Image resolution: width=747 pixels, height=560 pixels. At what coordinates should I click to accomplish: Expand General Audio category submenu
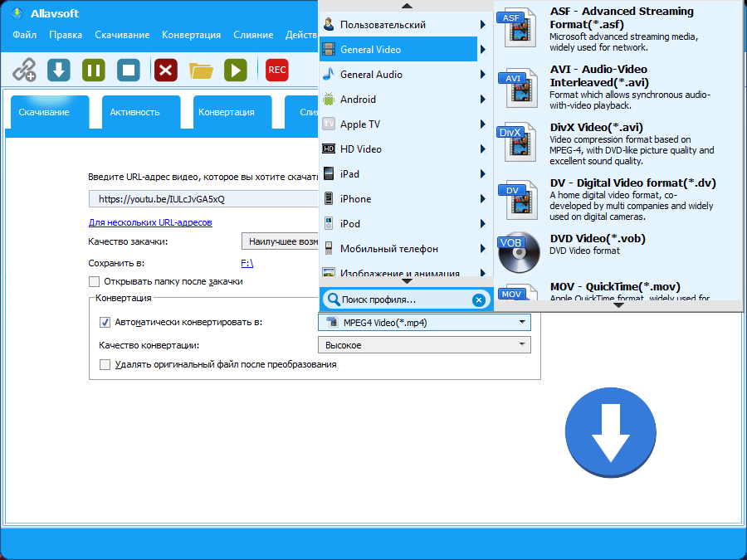tap(403, 75)
